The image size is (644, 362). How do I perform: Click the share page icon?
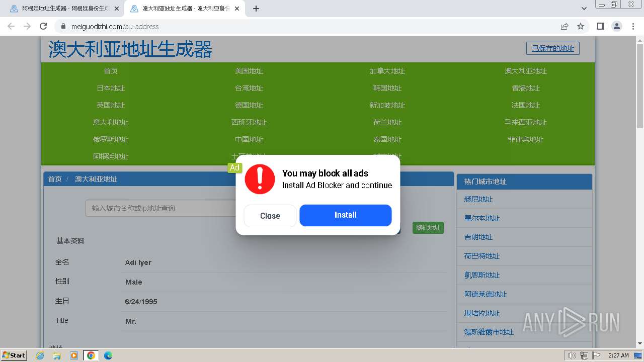565,26
